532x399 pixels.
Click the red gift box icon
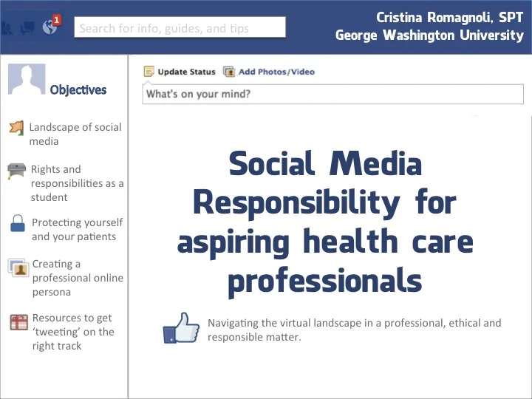(x=19, y=322)
